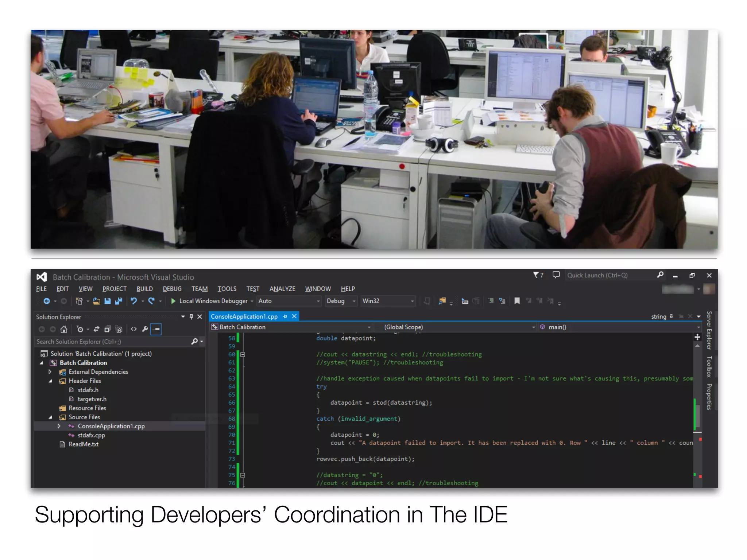Screen dimensions: 747x560
Task: Open the Toolbox side panel
Action: point(709,366)
